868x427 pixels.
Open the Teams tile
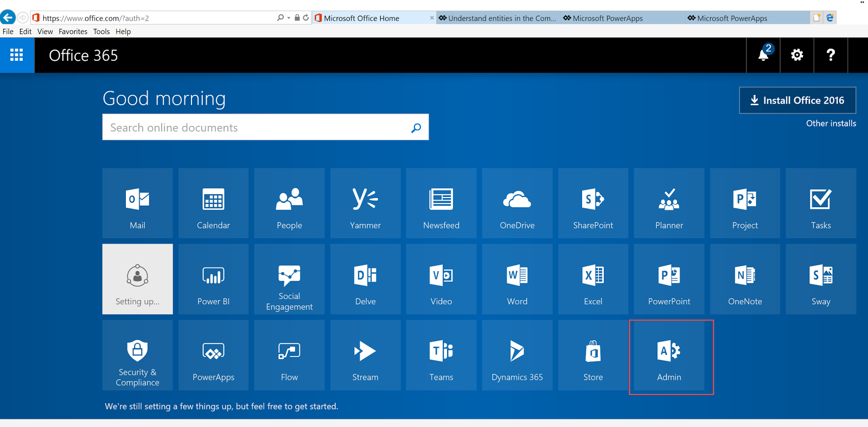441,355
